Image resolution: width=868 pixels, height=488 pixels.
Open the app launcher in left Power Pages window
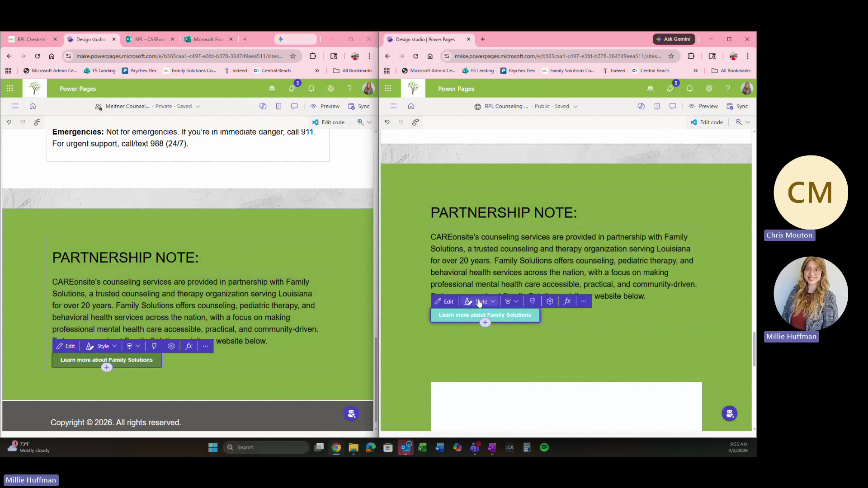pyautogui.click(x=9, y=89)
